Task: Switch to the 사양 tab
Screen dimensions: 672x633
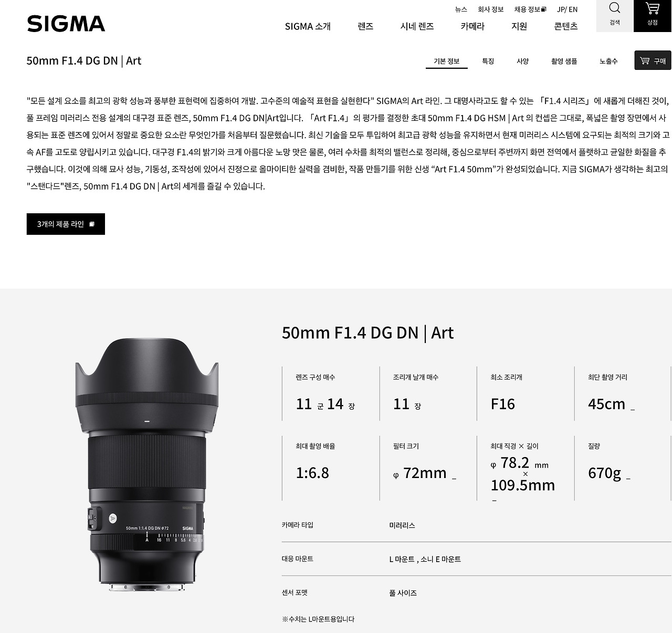Action: [x=522, y=61]
